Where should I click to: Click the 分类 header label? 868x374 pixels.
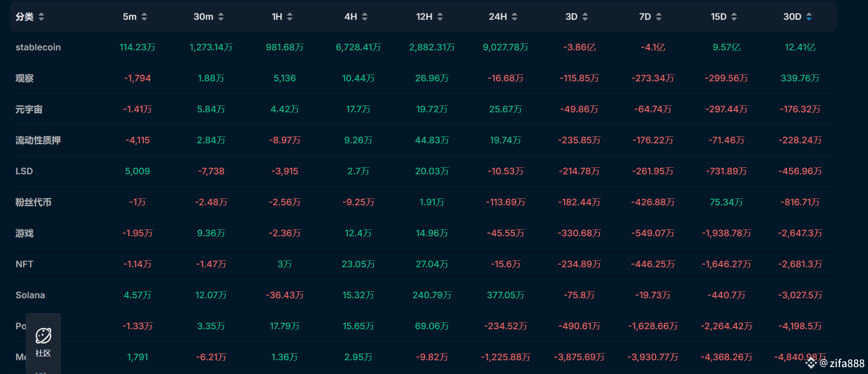[x=25, y=17]
